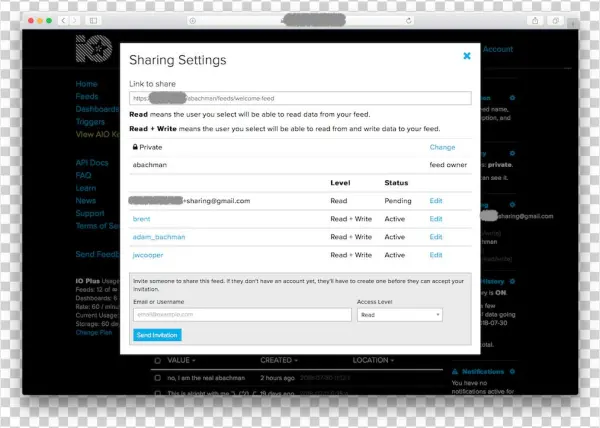Sort by the LOCATION column dropdown
600x428 pixels.
pyautogui.click(x=373, y=360)
